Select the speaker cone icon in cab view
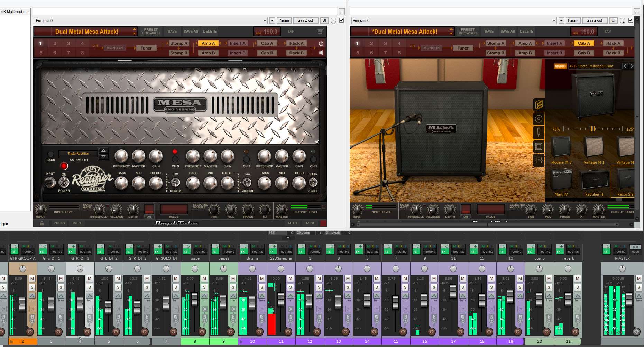 click(x=539, y=119)
